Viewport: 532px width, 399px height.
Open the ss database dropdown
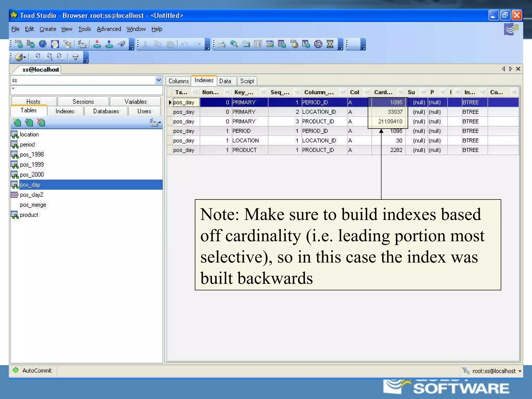pos(158,80)
